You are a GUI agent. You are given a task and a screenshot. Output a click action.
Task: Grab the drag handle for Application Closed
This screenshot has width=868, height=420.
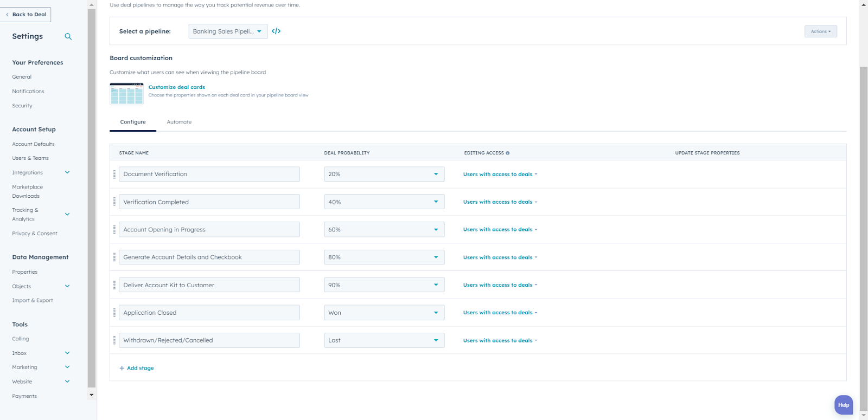pyautogui.click(x=114, y=312)
